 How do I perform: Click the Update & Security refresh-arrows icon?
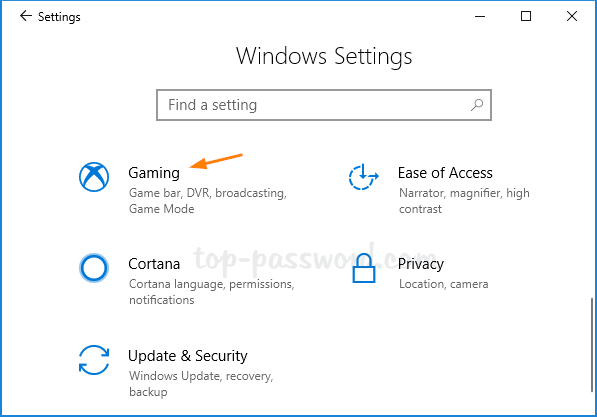coord(94,360)
